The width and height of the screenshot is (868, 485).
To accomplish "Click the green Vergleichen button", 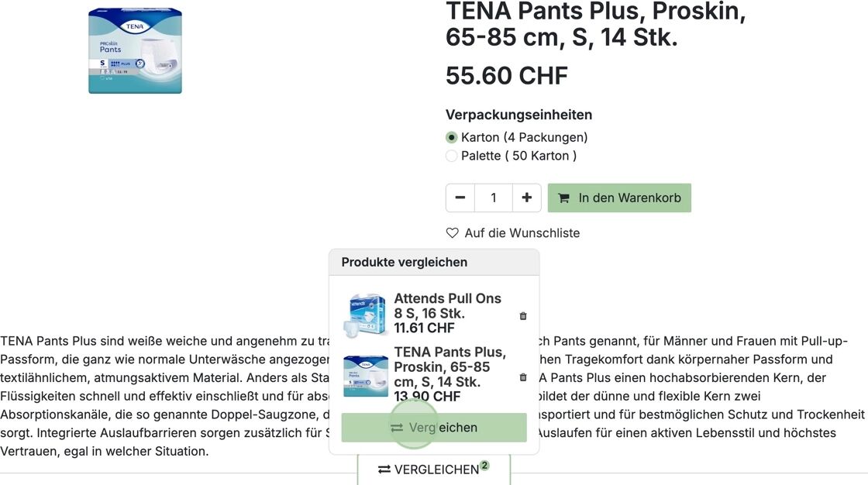I will 434,428.
